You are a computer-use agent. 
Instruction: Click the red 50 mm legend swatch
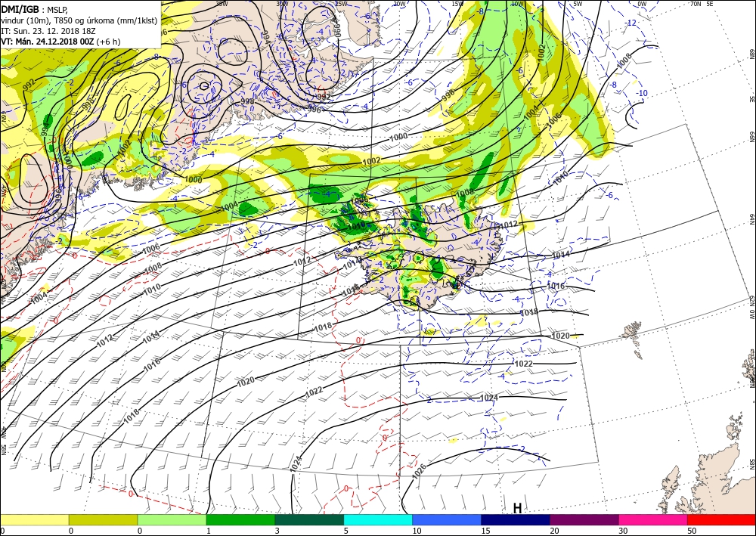(721, 519)
